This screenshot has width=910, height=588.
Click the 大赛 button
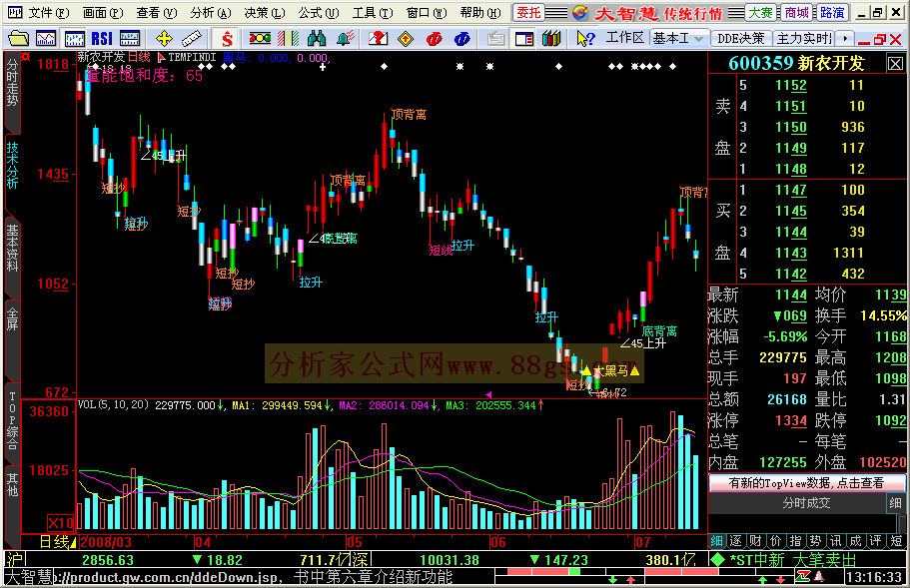click(760, 13)
